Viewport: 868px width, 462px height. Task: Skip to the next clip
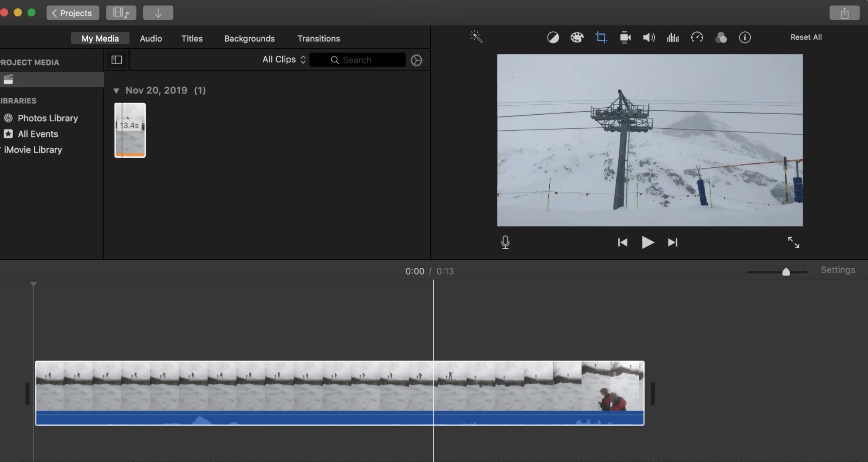(673, 242)
